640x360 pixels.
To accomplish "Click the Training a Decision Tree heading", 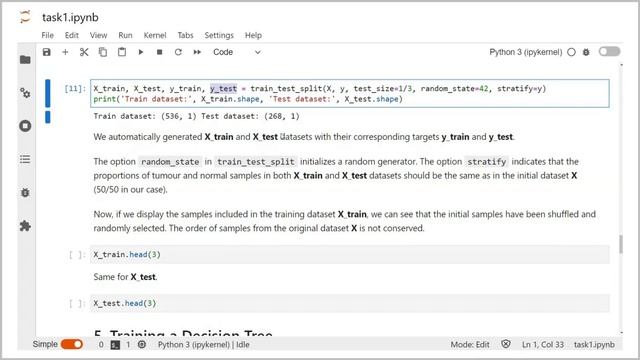I will 183,333.
